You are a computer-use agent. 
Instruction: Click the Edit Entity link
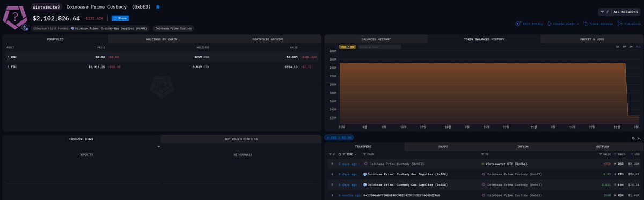click(x=533, y=24)
